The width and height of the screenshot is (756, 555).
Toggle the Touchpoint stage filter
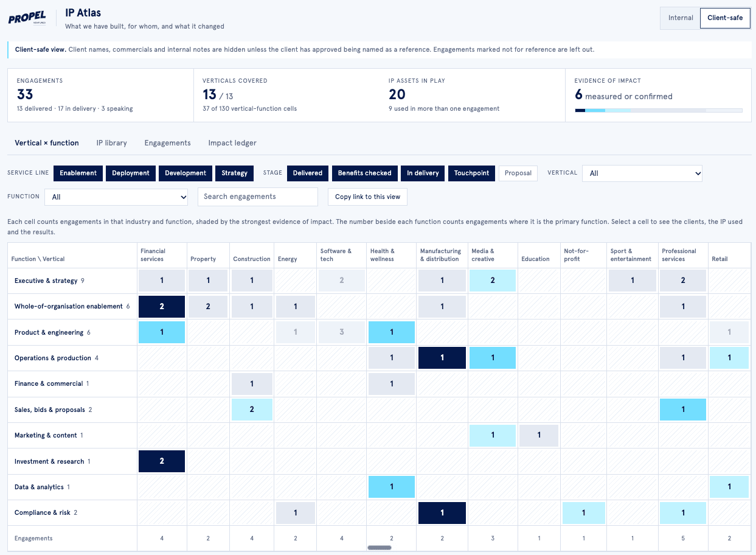coord(471,173)
